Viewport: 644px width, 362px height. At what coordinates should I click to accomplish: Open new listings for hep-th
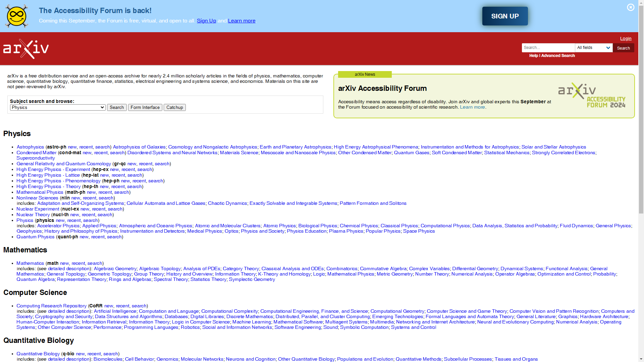click(x=104, y=187)
